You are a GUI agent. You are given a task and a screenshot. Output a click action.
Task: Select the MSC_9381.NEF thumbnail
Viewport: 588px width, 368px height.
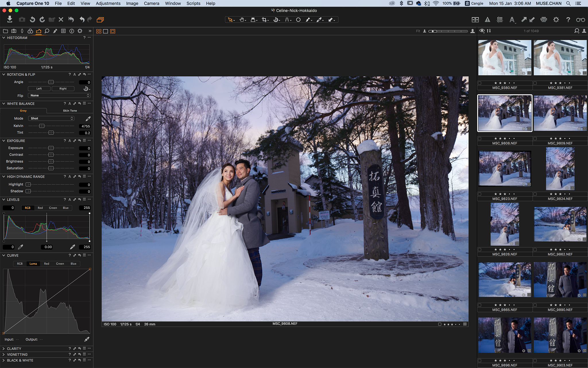pyautogui.click(x=560, y=58)
